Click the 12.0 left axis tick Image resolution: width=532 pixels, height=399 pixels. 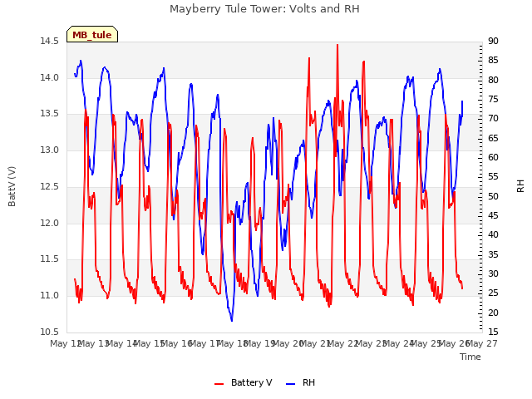click(49, 223)
